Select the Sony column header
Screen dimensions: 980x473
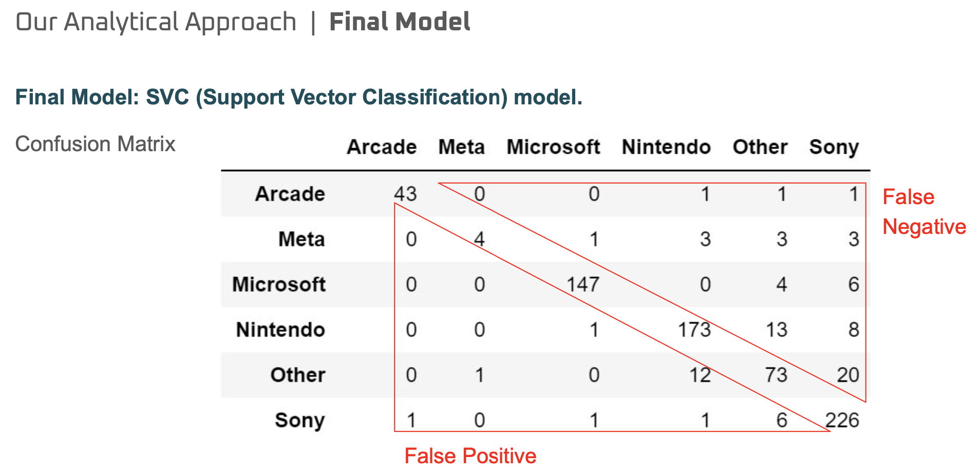click(834, 148)
